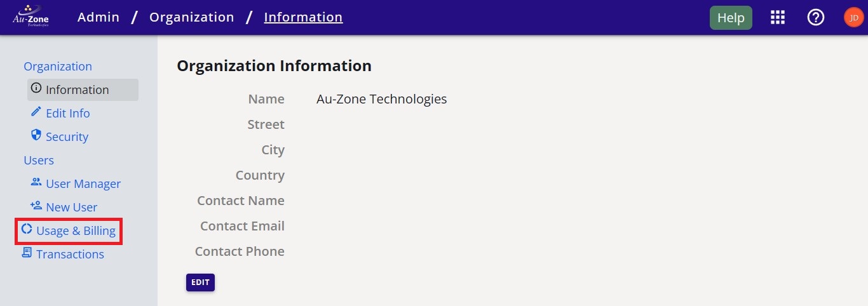Open the apps grid launcher icon
Screen dimensions: 868x306
pyautogui.click(x=778, y=18)
